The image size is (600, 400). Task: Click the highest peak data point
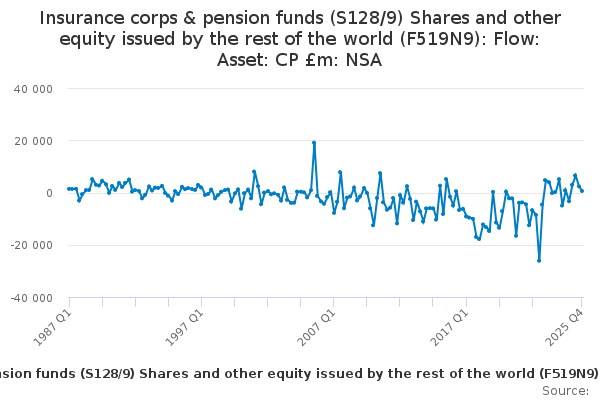[314, 142]
